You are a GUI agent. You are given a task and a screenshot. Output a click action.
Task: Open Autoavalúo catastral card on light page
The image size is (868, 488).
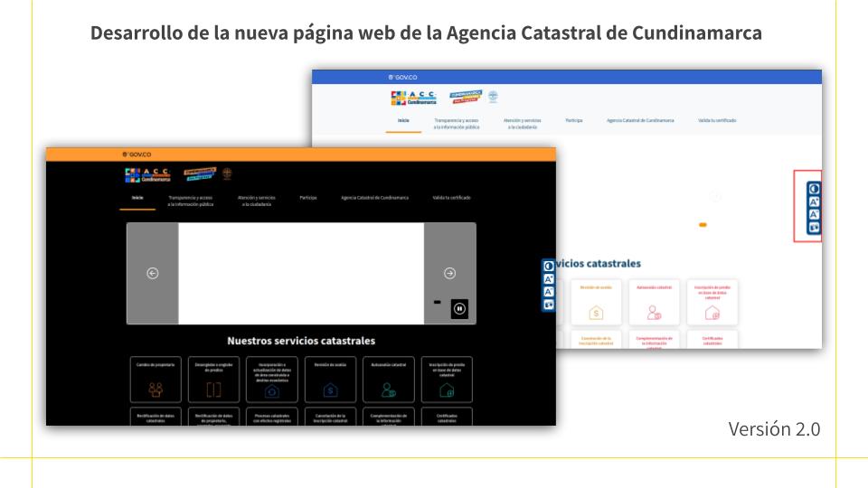(x=654, y=302)
